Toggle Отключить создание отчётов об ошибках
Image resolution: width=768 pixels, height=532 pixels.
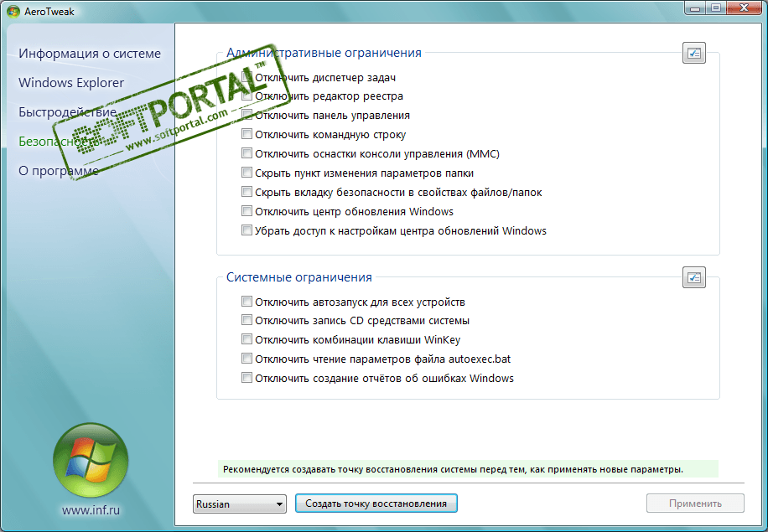pyautogui.click(x=246, y=377)
